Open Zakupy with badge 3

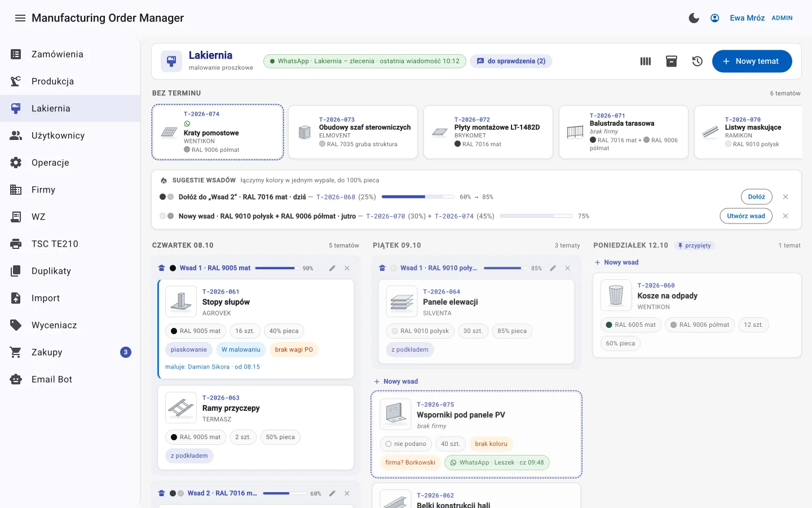pos(70,352)
